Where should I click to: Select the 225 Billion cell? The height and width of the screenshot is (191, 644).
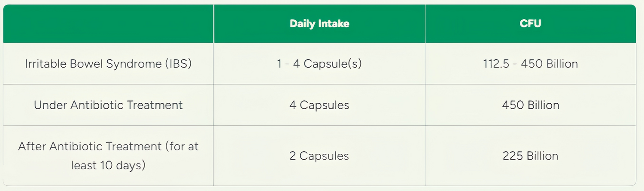[x=530, y=155]
